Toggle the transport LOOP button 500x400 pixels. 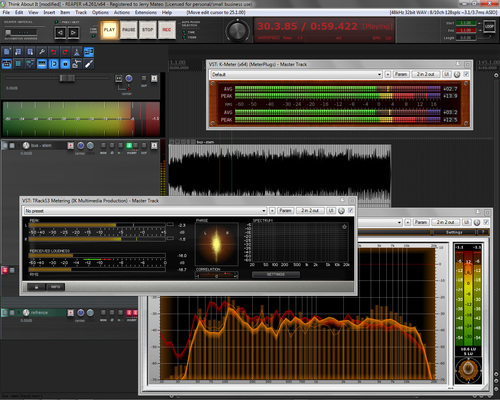pyautogui.click(x=489, y=26)
